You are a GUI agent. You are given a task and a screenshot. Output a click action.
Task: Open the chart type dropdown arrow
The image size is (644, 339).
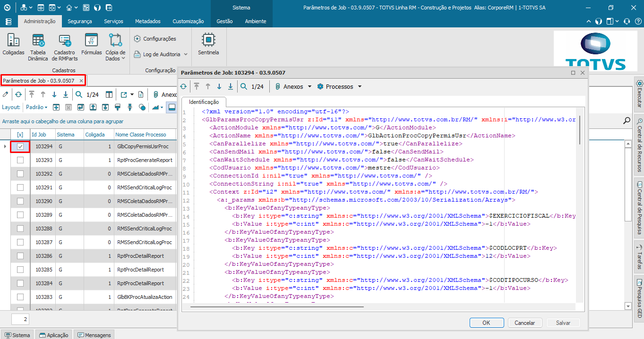click(x=162, y=107)
